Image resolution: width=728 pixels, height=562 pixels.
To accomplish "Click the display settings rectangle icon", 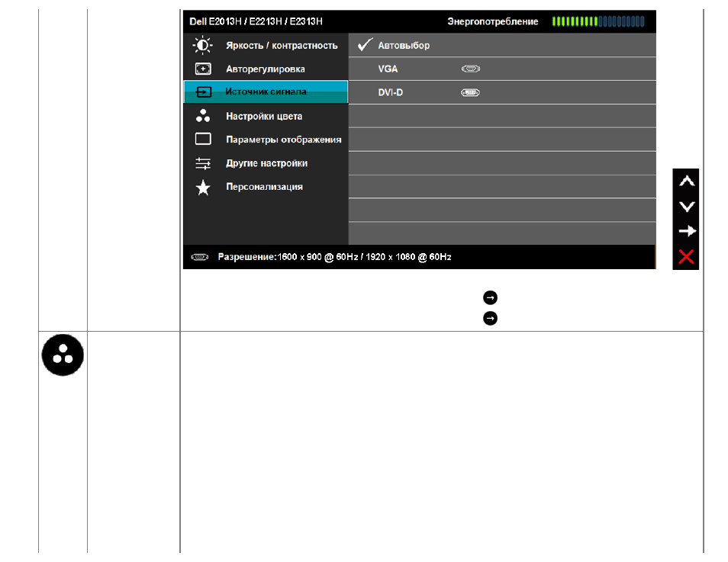I will coord(203,139).
